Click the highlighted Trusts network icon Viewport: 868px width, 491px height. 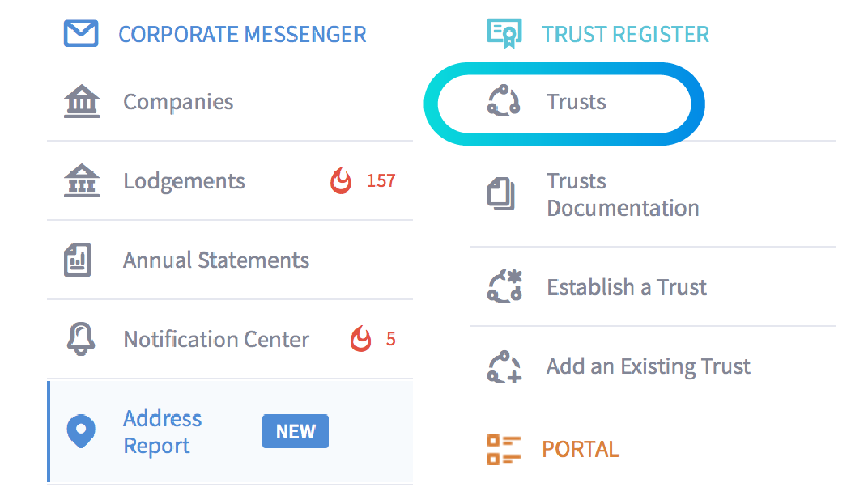(505, 102)
